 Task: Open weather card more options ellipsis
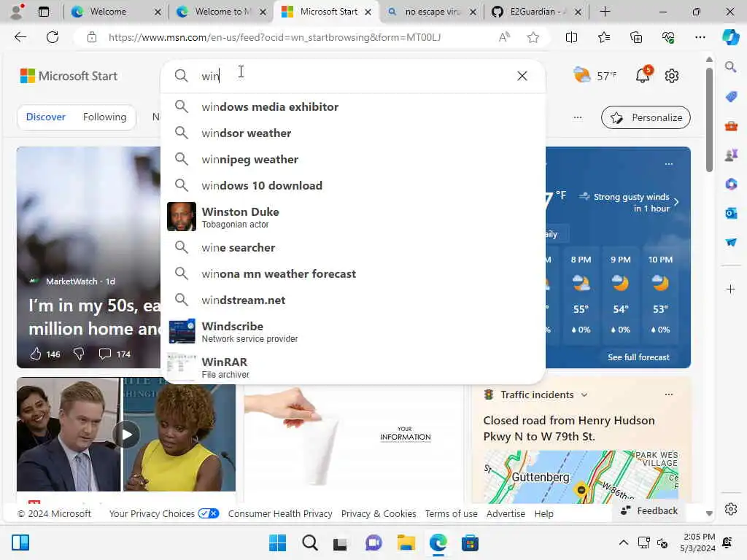tap(669, 164)
